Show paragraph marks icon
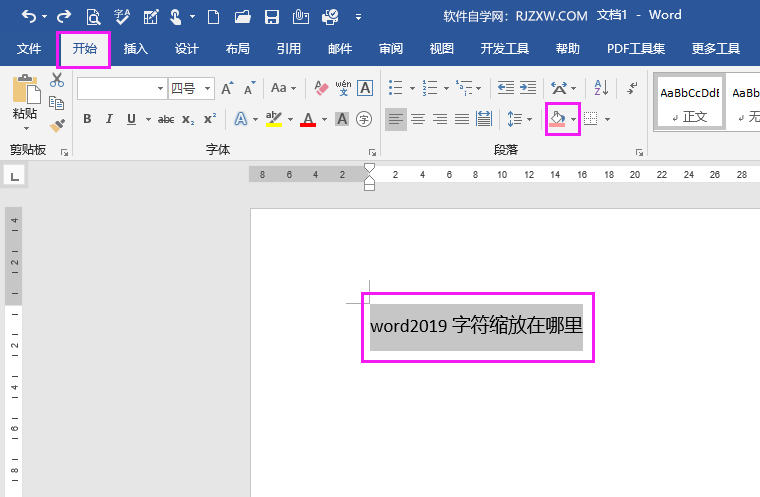 (x=632, y=88)
